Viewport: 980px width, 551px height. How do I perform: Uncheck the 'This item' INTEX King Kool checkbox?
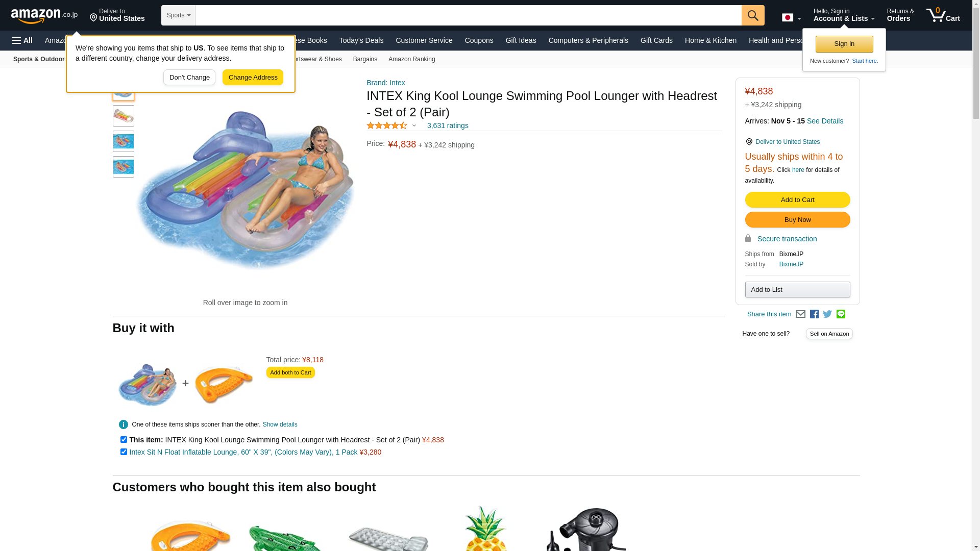coord(124,439)
